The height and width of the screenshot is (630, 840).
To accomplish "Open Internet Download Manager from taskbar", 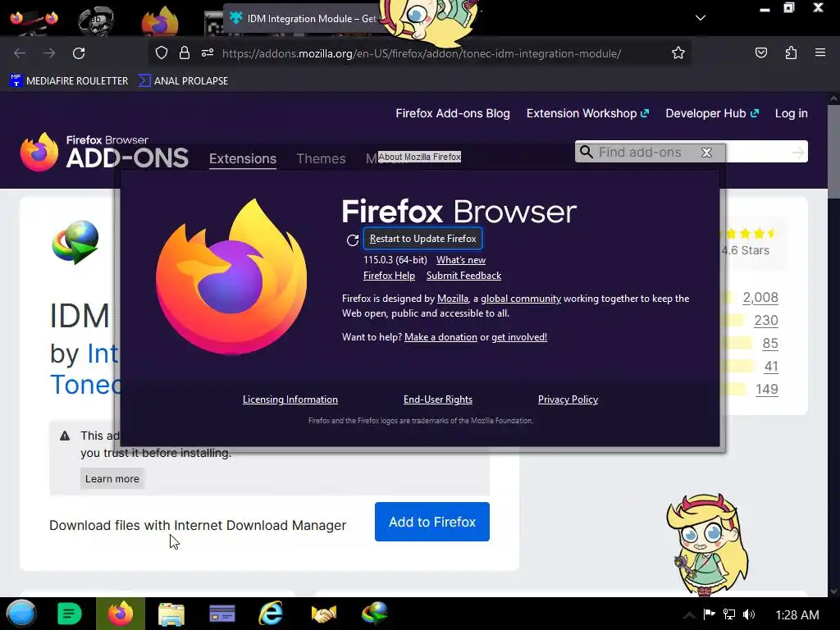I will (374, 614).
